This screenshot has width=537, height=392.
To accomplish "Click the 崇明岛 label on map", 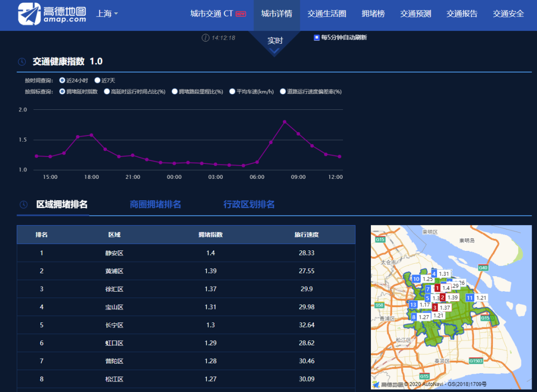I will (467, 241).
